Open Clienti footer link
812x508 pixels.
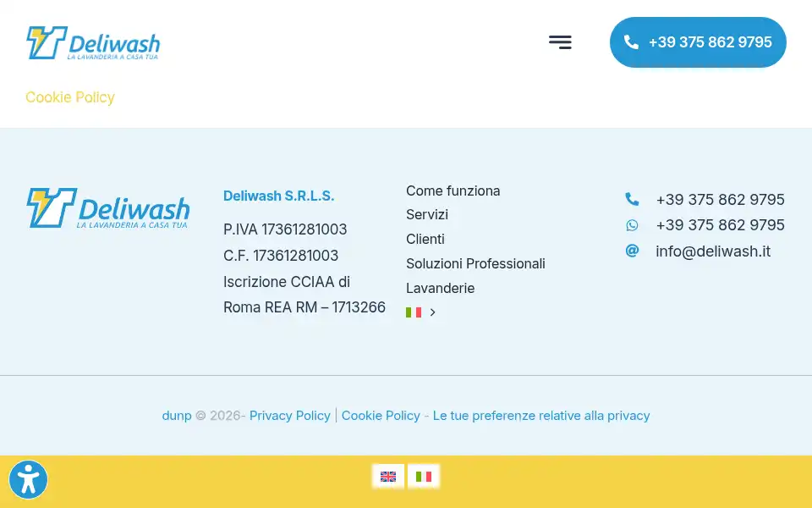pos(425,239)
